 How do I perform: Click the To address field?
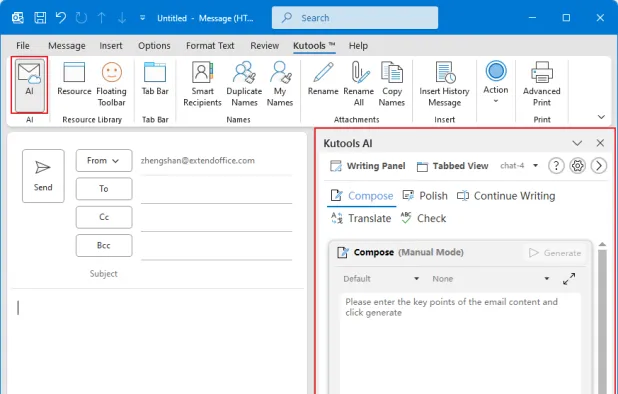click(216, 190)
